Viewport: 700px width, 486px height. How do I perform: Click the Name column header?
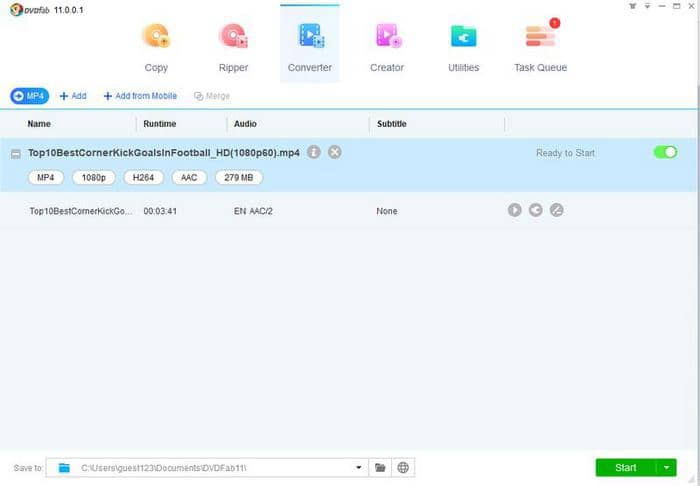pyautogui.click(x=39, y=124)
